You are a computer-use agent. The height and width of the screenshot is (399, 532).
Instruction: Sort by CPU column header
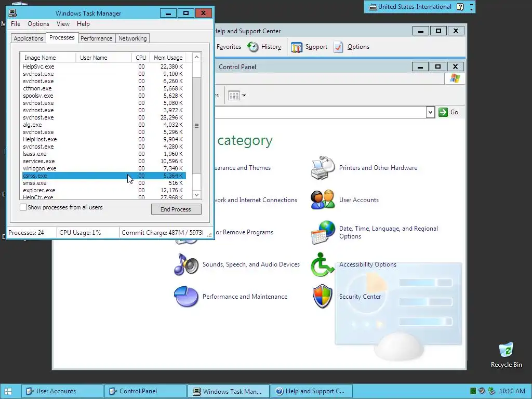[140, 58]
